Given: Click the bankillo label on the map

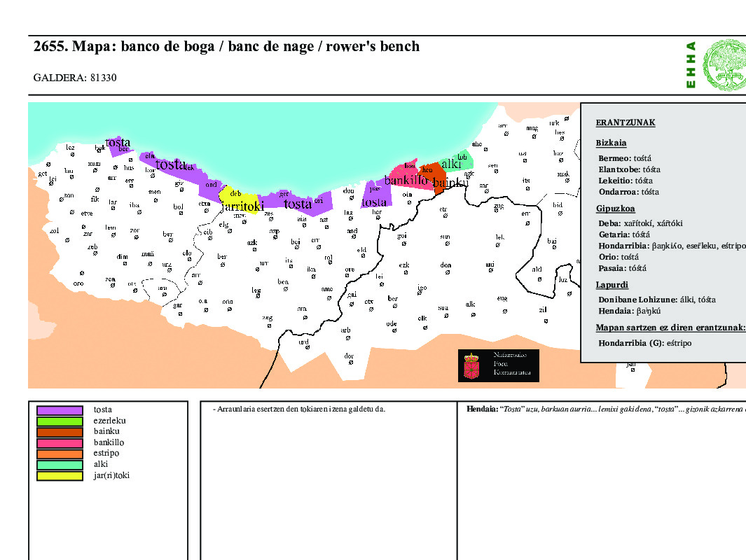Looking at the screenshot, I should tap(406, 181).
